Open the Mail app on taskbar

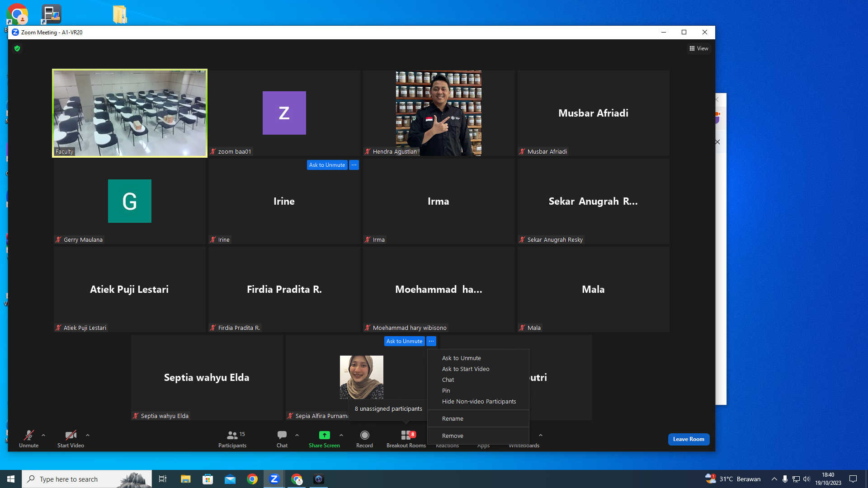tap(230, 479)
